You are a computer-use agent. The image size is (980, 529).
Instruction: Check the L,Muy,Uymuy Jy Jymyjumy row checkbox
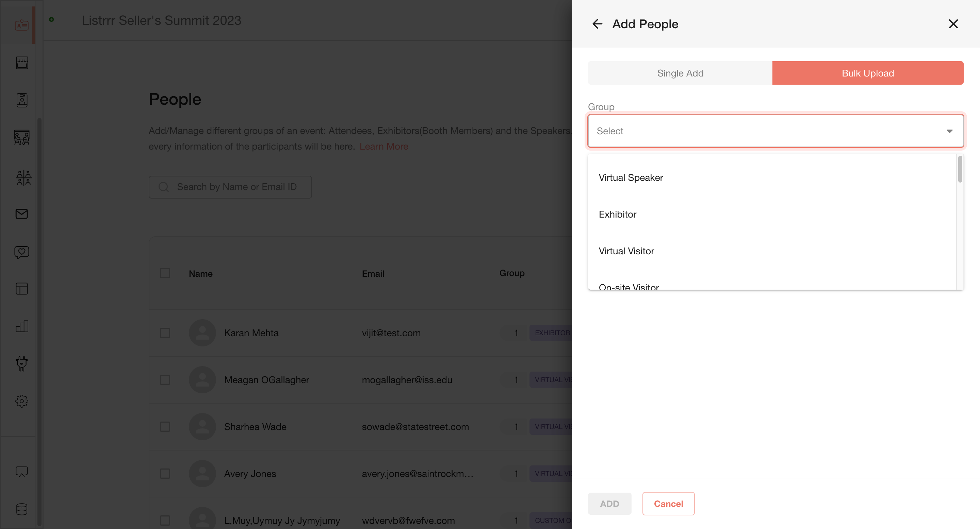point(165,520)
